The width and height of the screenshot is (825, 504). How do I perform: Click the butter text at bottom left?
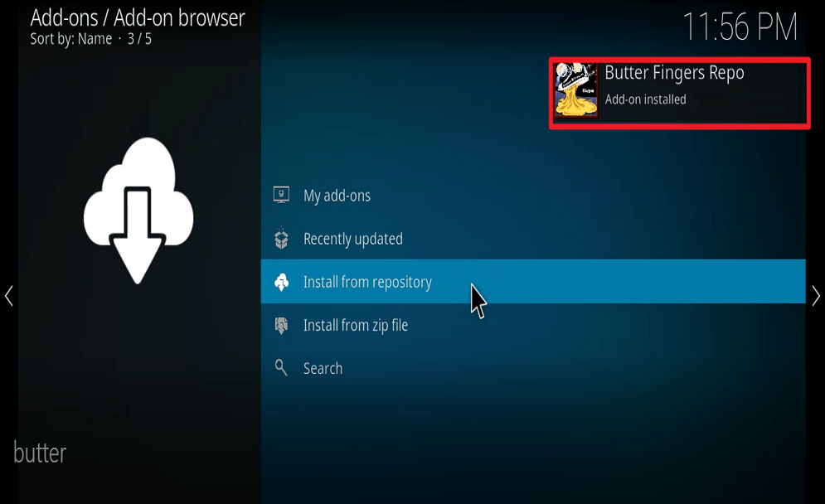(40, 453)
